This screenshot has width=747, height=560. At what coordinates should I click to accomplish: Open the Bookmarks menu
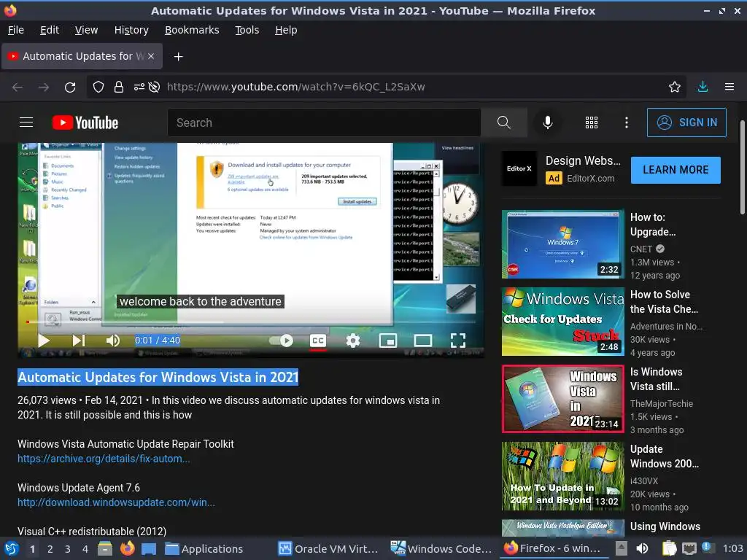(x=192, y=30)
